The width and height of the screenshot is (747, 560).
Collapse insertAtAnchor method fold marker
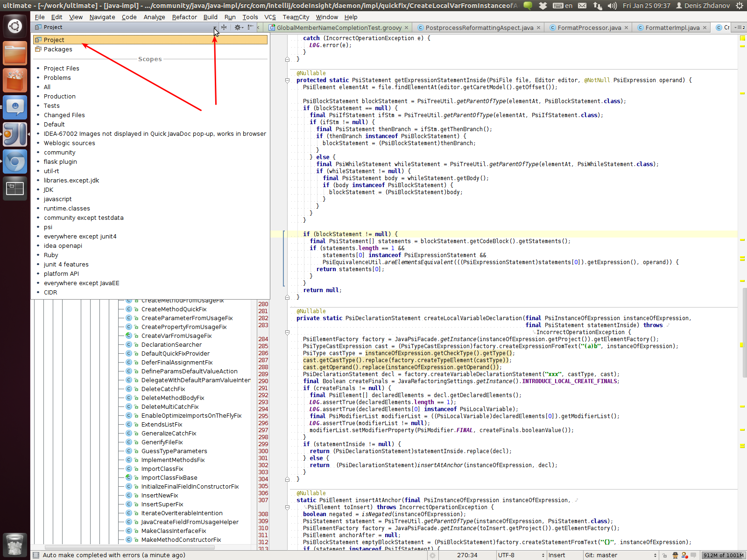coord(287,507)
